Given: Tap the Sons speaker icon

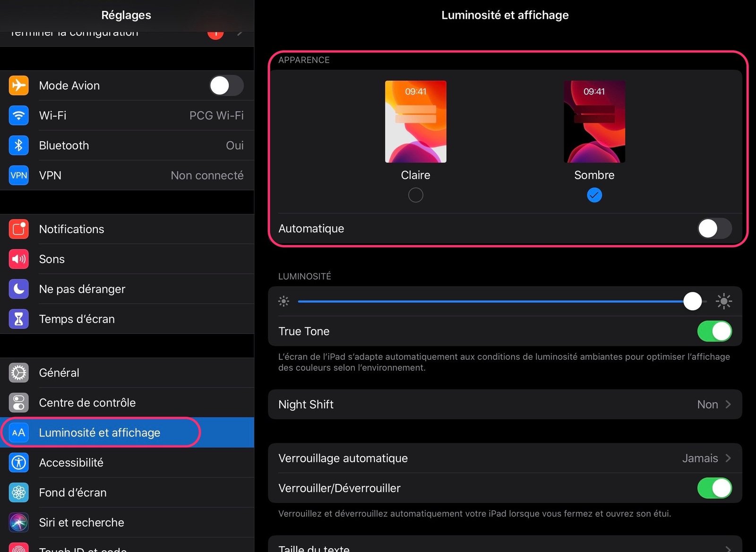Looking at the screenshot, I should point(19,259).
